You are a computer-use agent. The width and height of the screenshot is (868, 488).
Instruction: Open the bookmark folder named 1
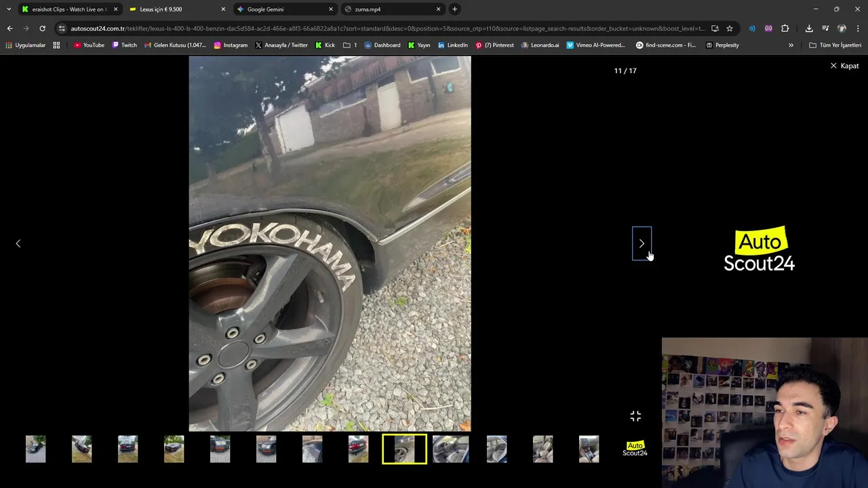click(x=350, y=45)
